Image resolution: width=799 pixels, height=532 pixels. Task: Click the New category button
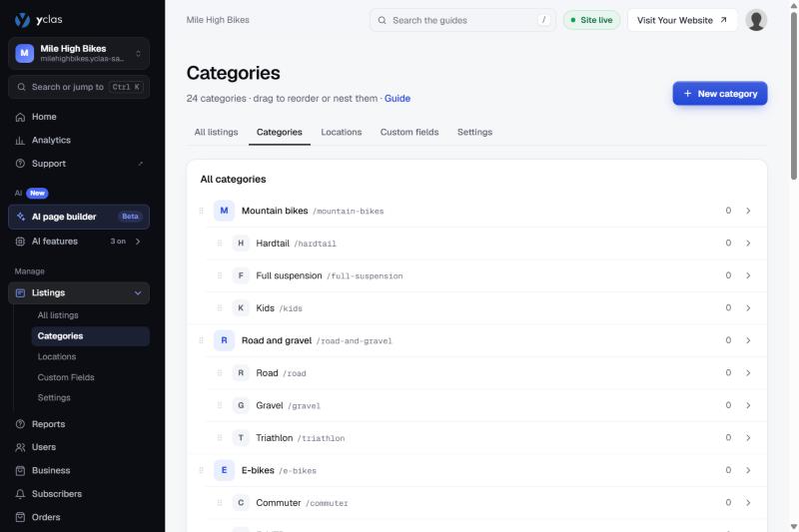pos(719,94)
